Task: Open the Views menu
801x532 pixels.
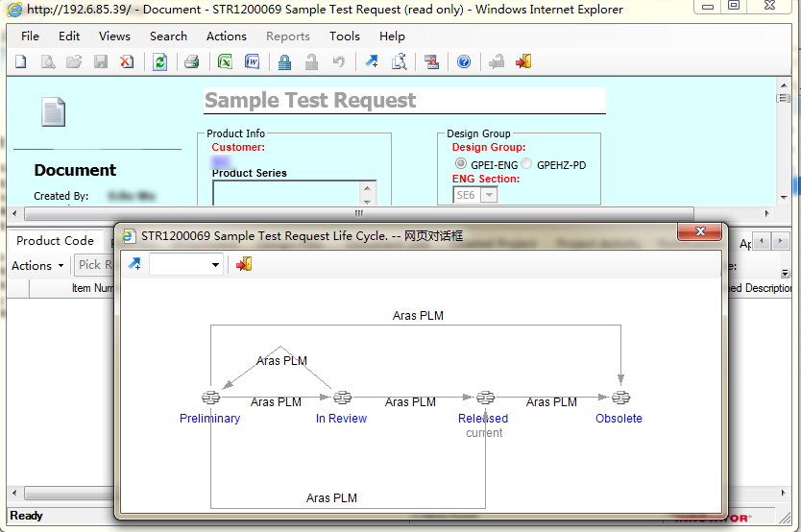Action: pos(114,36)
